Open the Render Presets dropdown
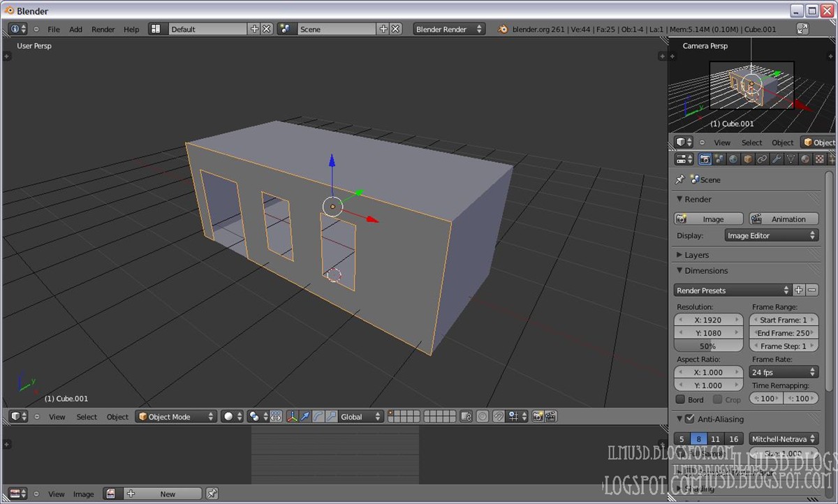This screenshot has height=504, width=838. (x=733, y=290)
